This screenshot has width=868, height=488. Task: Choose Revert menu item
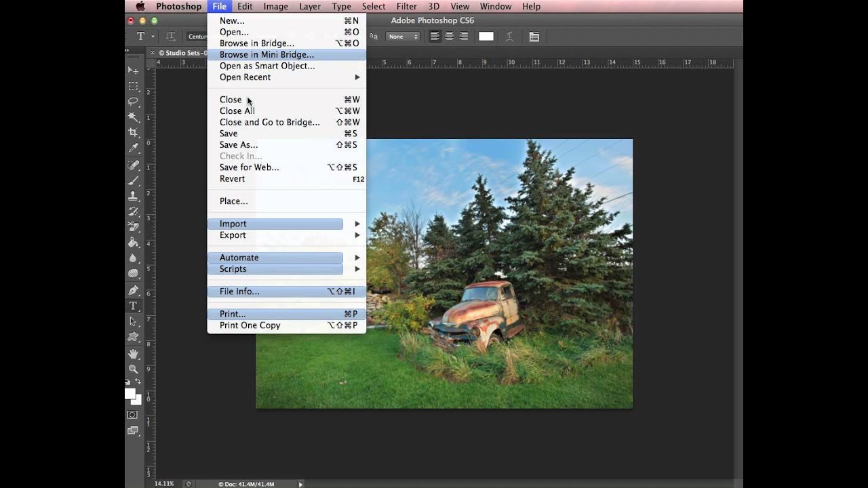pyautogui.click(x=286, y=179)
